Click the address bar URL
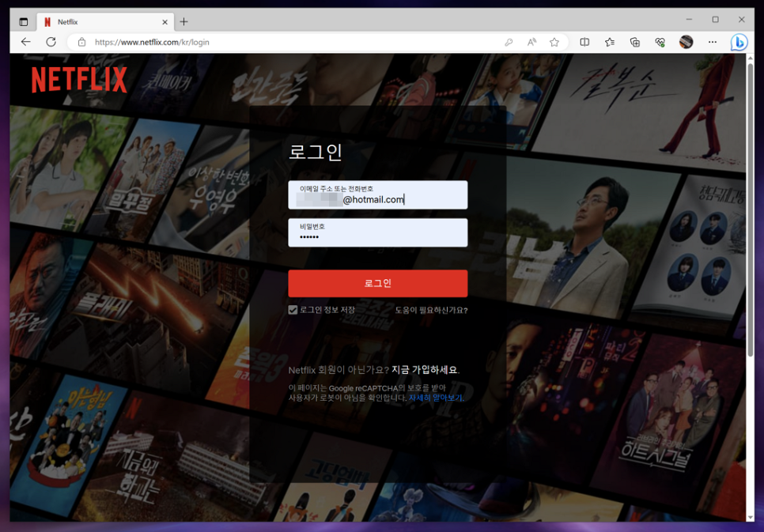Viewport: 764px width, 532px height. pyautogui.click(x=152, y=43)
